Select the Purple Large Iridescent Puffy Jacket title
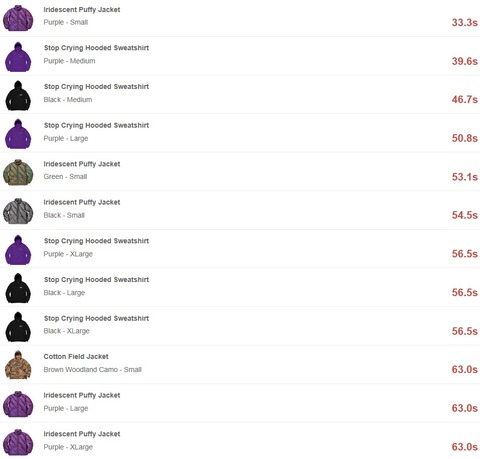Viewport: 480px width, 459px height. (x=82, y=395)
